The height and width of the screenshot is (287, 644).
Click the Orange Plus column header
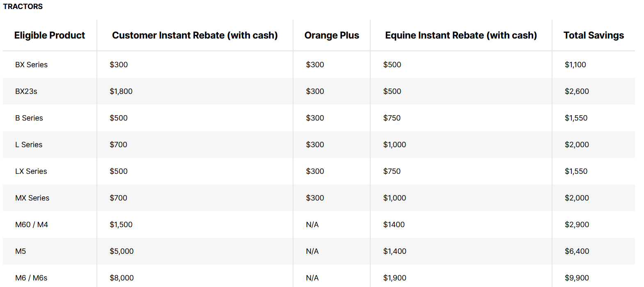coord(332,36)
